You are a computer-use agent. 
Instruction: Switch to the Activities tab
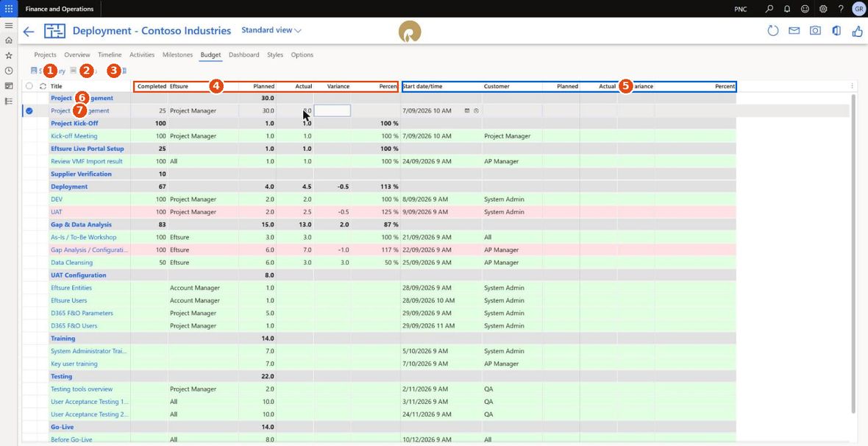142,55
